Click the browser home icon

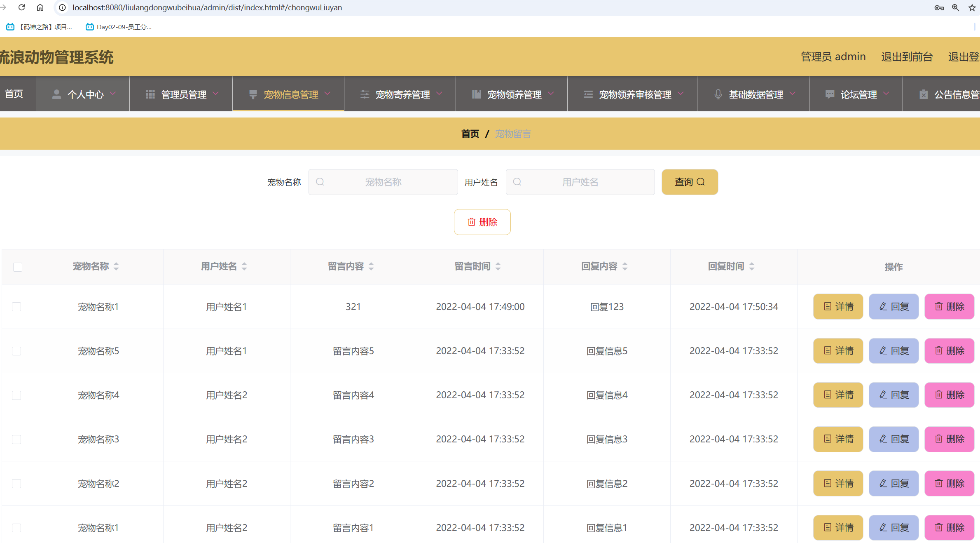pyautogui.click(x=40, y=7)
